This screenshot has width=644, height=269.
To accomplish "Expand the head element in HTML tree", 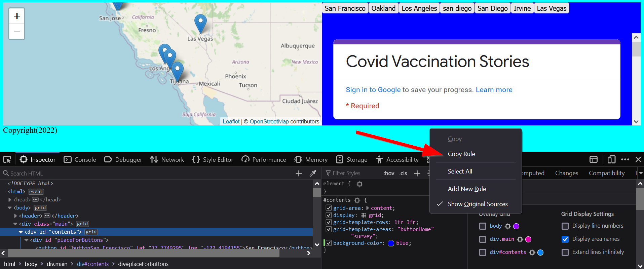I will coord(10,200).
